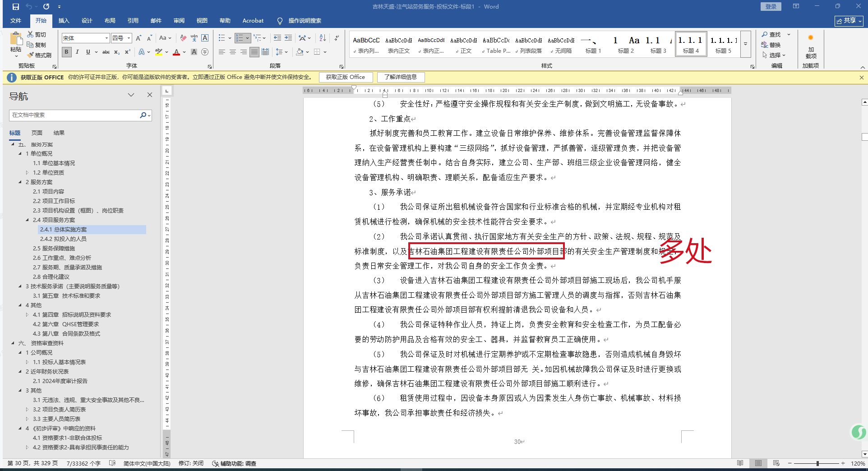Click the Cut (剪切) scissors button
This screenshot has height=471, width=868.
click(x=36, y=34)
